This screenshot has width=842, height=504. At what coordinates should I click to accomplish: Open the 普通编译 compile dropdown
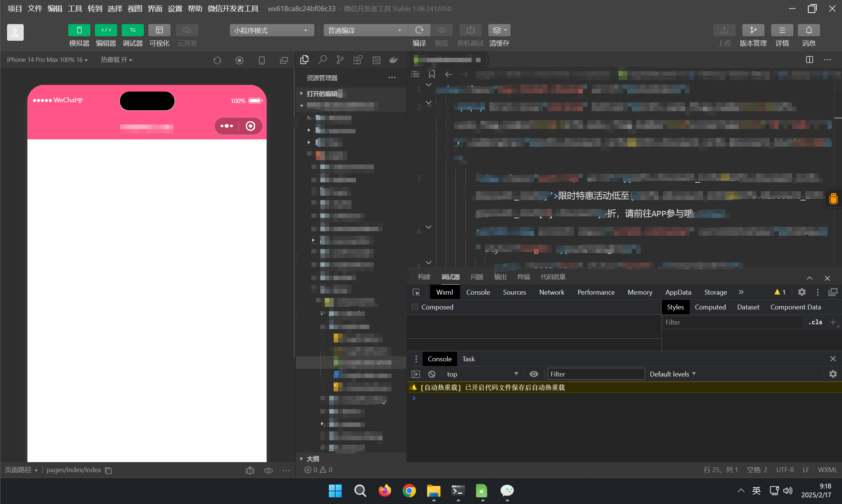tap(365, 30)
